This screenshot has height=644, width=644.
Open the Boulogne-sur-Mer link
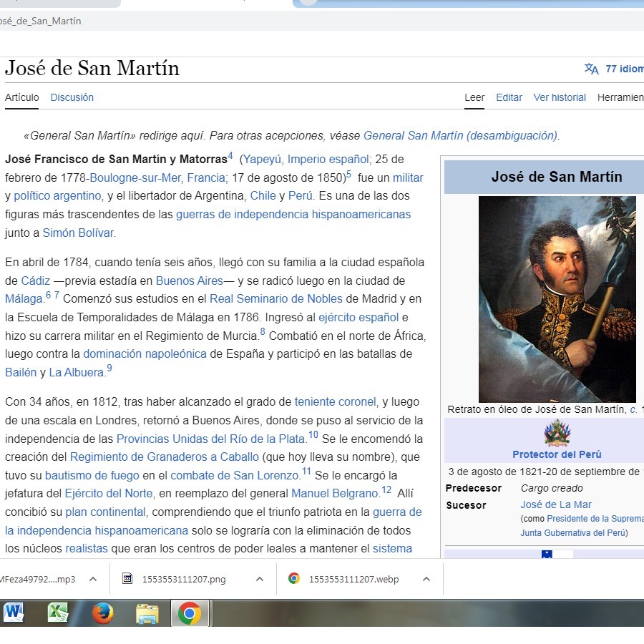click(135, 178)
